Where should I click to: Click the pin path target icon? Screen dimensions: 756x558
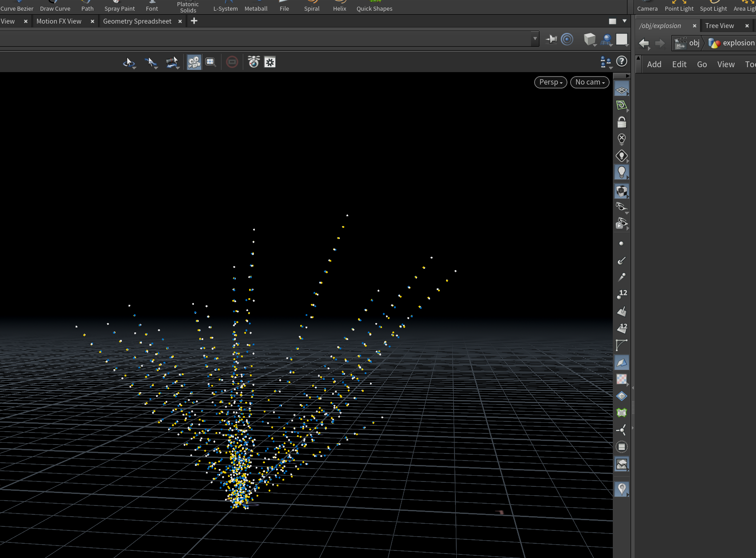coord(551,39)
